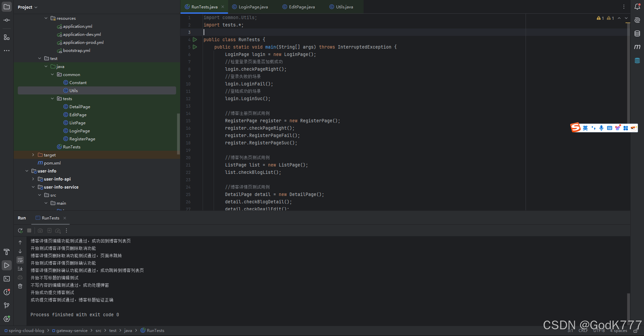The height and width of the screenshot is (336, 644).
Task: Open the Maven tool window
Action: (x=637, y=47)
